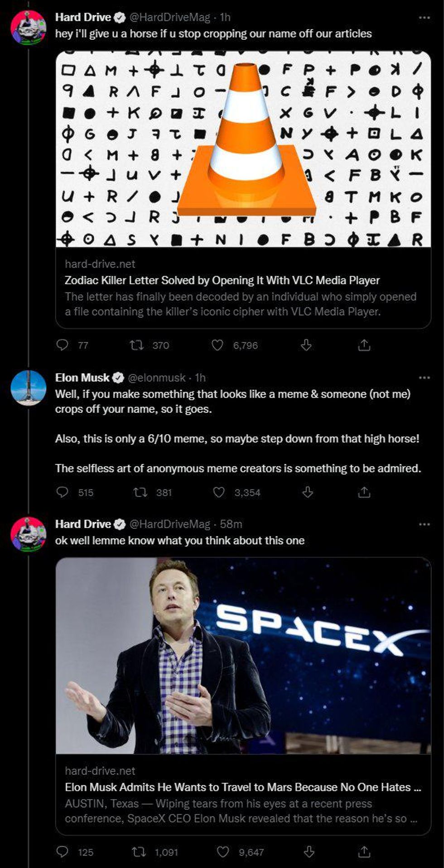
Task: Open the Zodiac Killer Letter article link
Action: point(222,280)
